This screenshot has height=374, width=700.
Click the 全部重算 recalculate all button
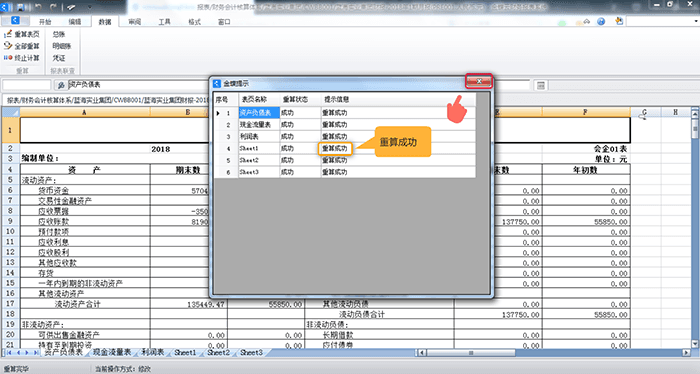click(x=21, y=46)
